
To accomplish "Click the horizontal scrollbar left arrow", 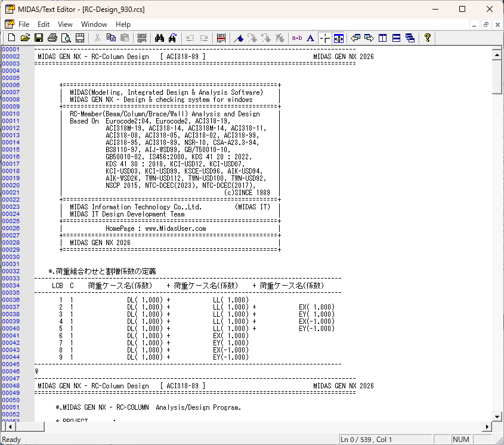I will click(x=11, y=427).
